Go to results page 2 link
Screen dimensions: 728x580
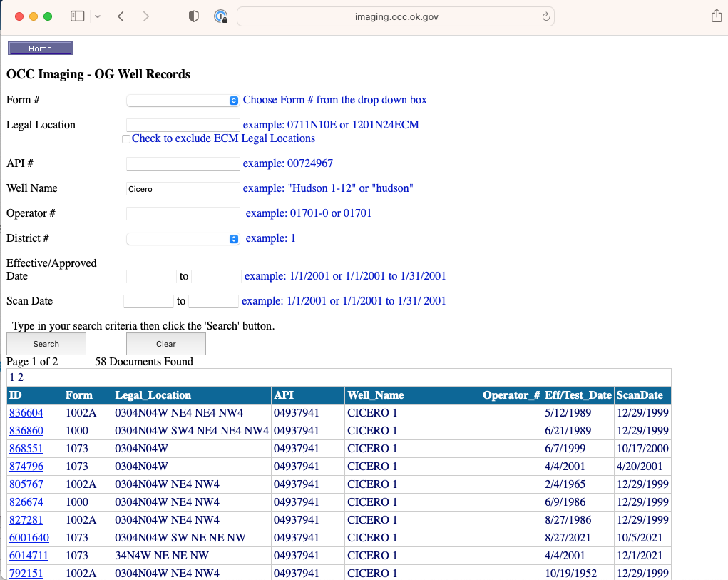tap(21, 377)
